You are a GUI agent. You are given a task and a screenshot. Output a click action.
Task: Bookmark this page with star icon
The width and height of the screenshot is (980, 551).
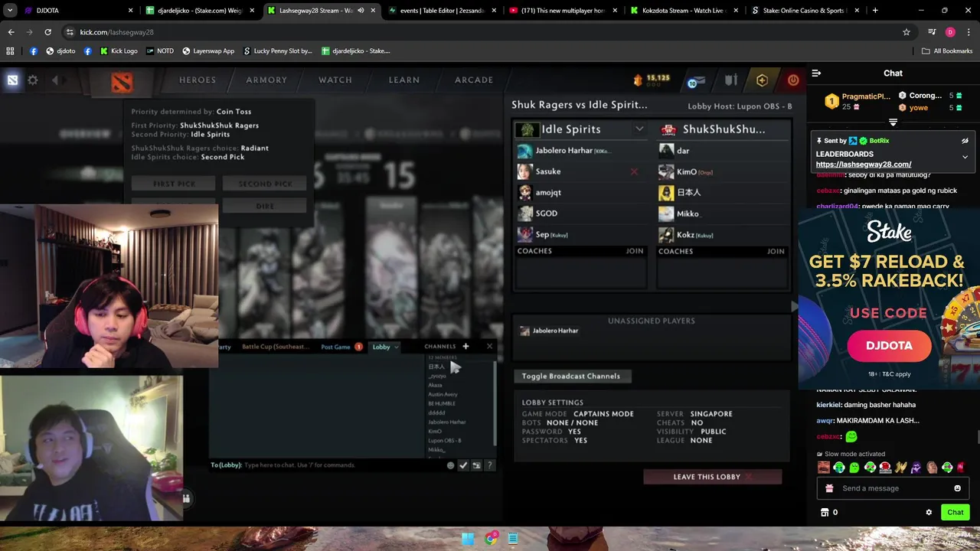pos(906,32)
